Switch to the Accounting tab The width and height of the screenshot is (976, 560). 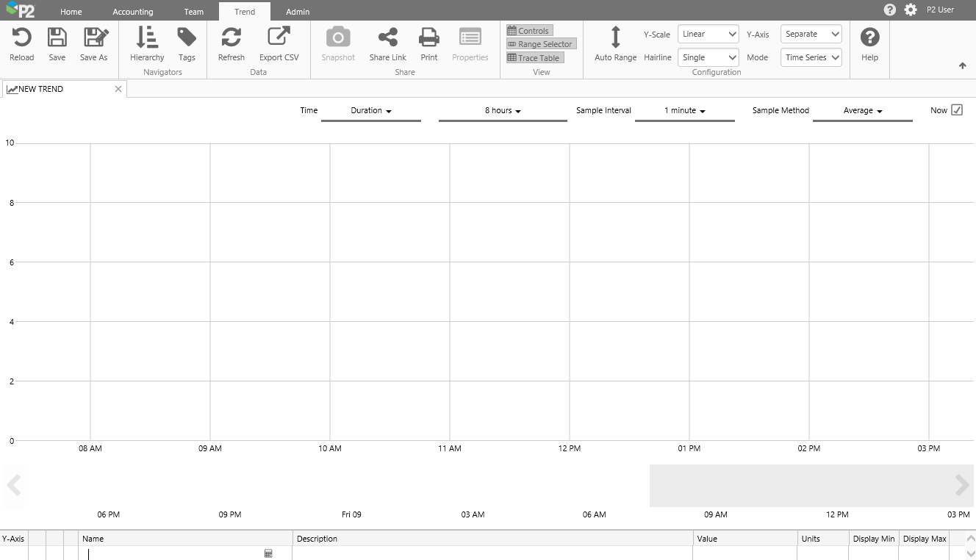(x=133, y=12)
